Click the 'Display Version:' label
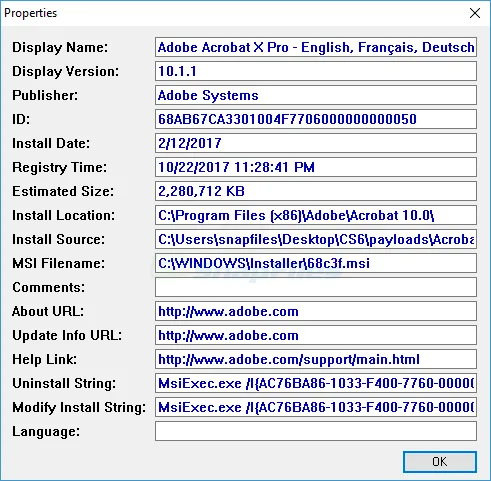 65,72
